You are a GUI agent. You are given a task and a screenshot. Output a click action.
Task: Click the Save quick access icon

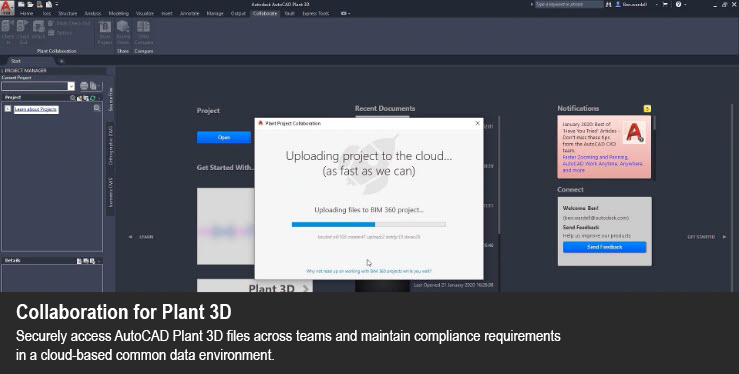[x=40, y=4]
